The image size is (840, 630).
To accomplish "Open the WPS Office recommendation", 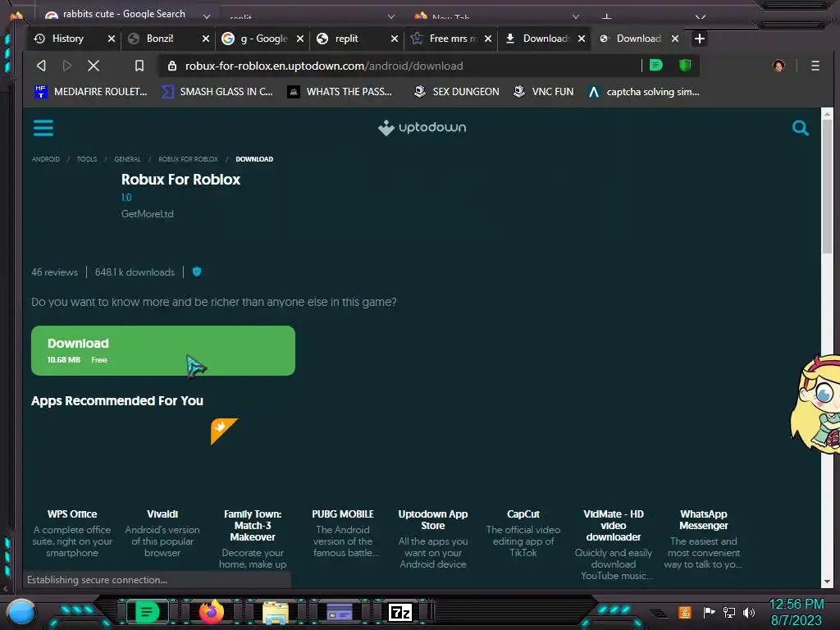I will coord(72,514).
